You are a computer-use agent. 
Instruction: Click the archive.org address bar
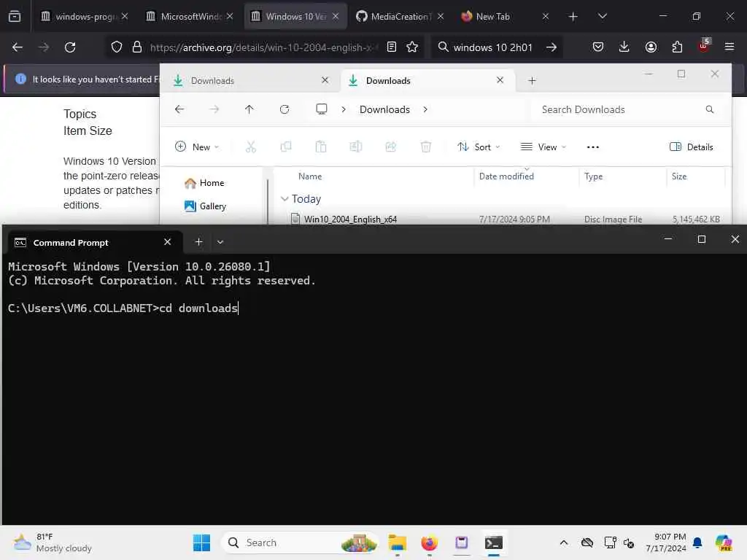point(264,47)
